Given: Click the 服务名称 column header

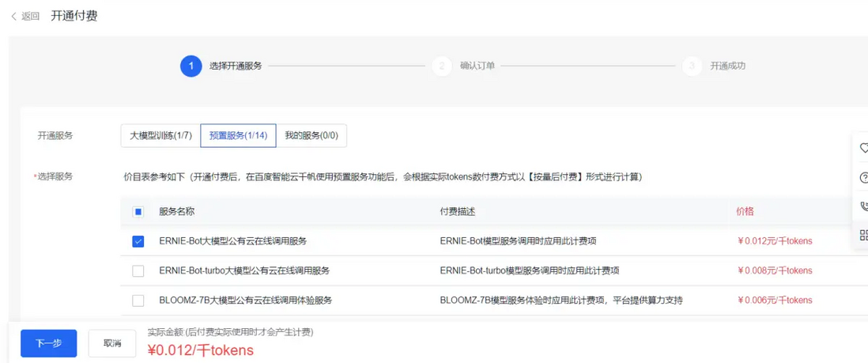Looking at the screenshot, I should pyautogui.click(x=176, y=212).
